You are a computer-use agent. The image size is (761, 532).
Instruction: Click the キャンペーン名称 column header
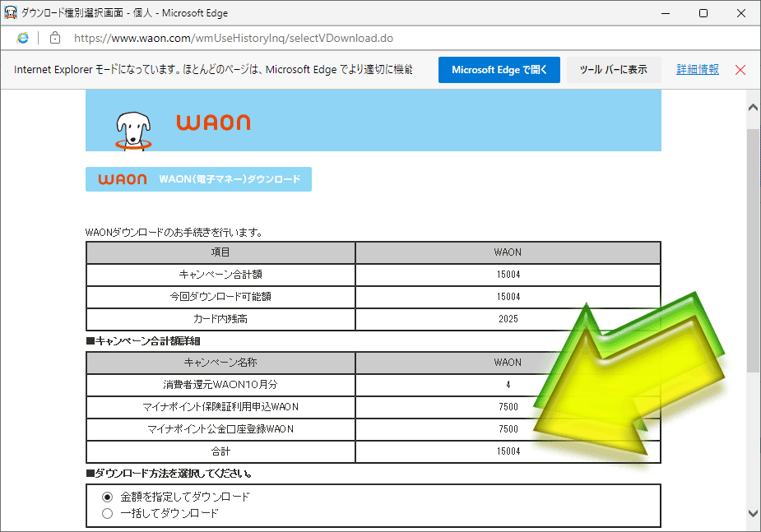click(220, 363)
